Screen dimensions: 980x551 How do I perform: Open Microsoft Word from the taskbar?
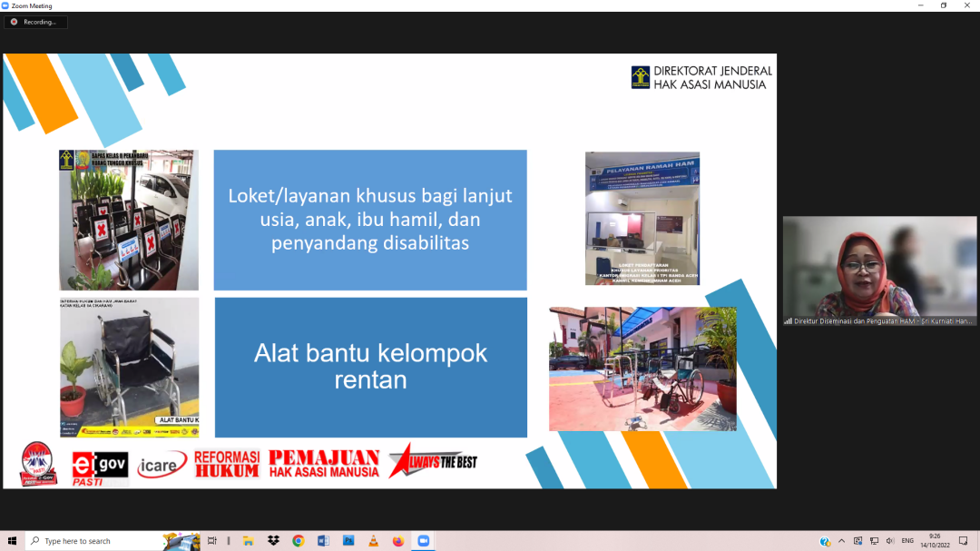click(323, 541)
